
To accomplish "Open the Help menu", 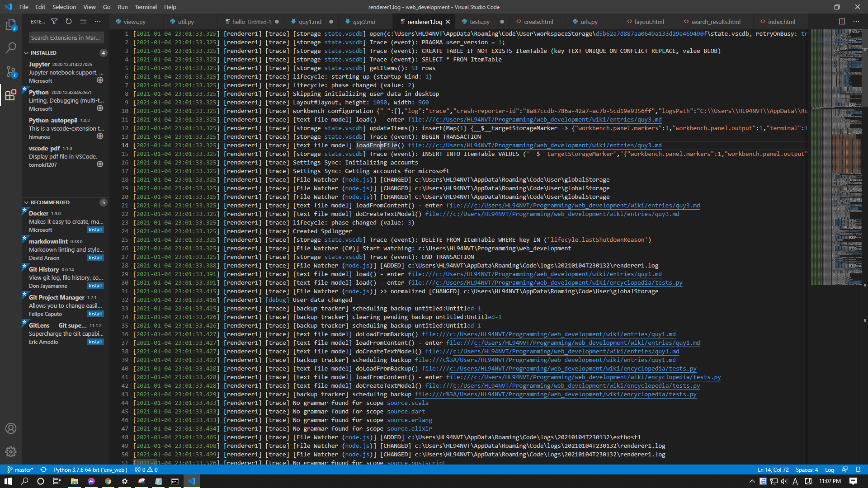I will pos(170,7).
